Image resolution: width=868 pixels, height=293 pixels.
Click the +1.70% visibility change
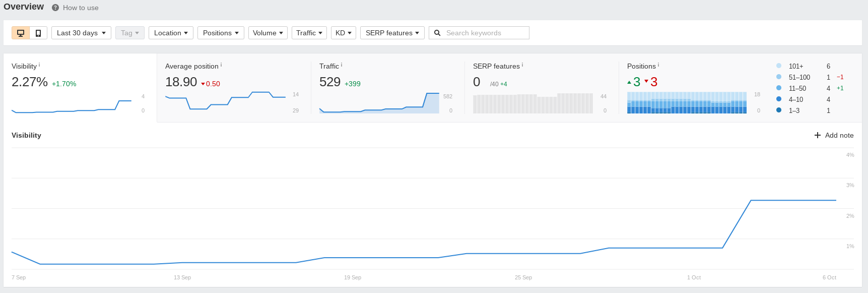point(64,84)
